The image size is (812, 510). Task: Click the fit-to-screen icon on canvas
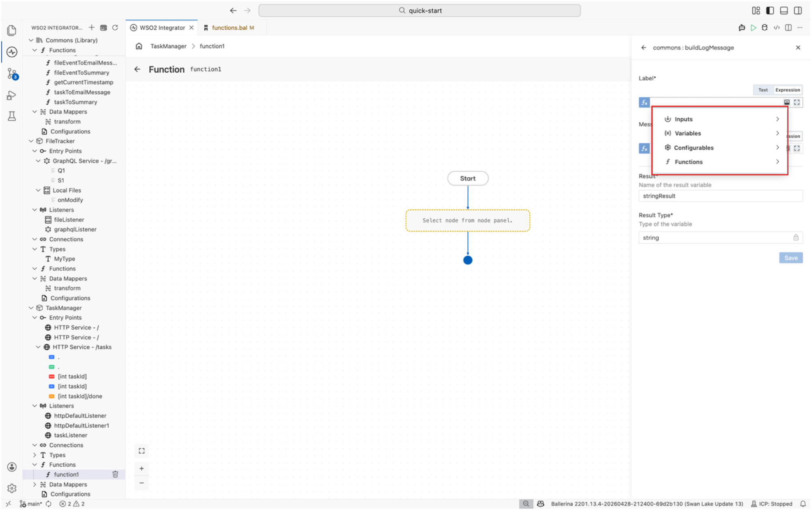point(142,451)
